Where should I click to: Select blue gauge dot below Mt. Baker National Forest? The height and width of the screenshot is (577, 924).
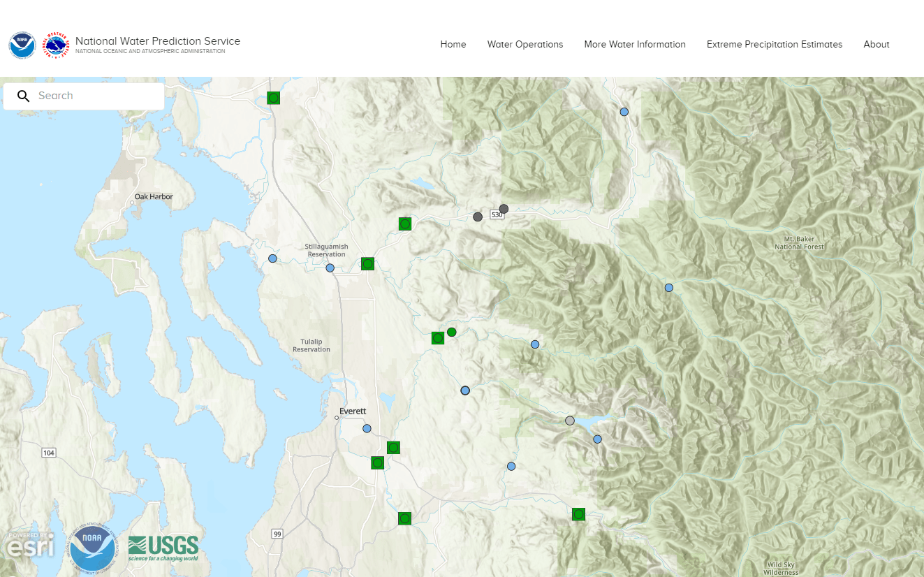(x=668, y=288)
